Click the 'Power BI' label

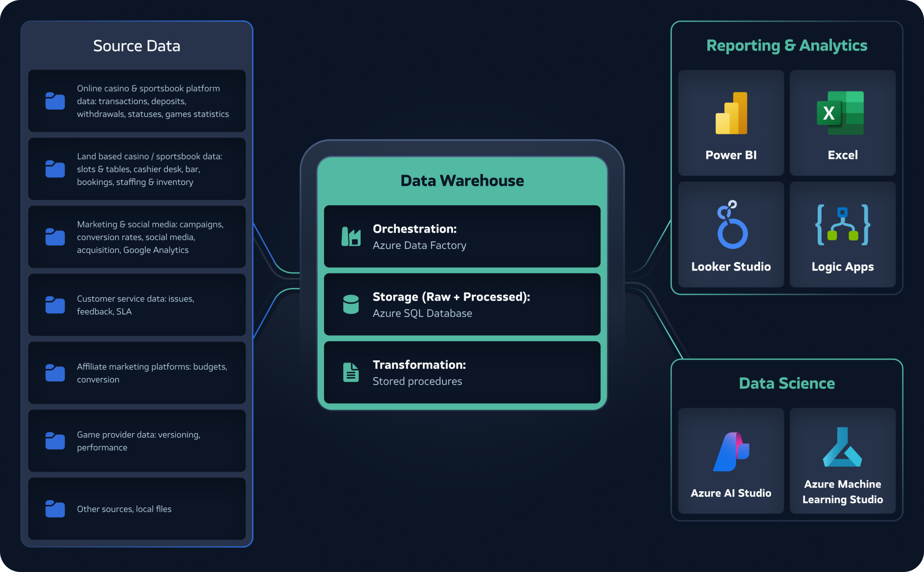click(731, 155)
